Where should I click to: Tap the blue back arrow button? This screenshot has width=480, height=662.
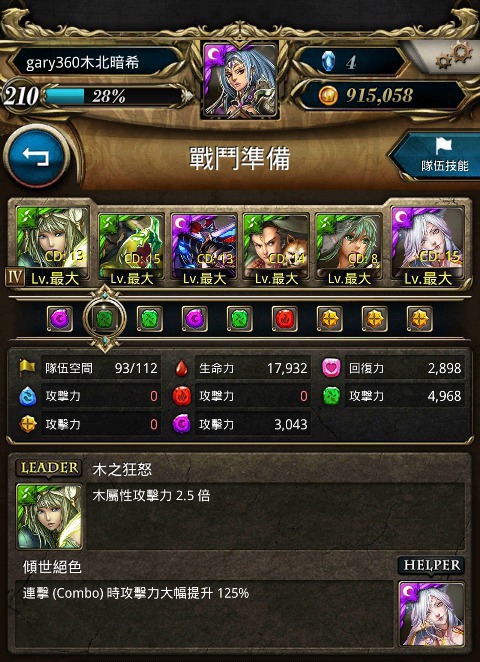coord(36,157)
